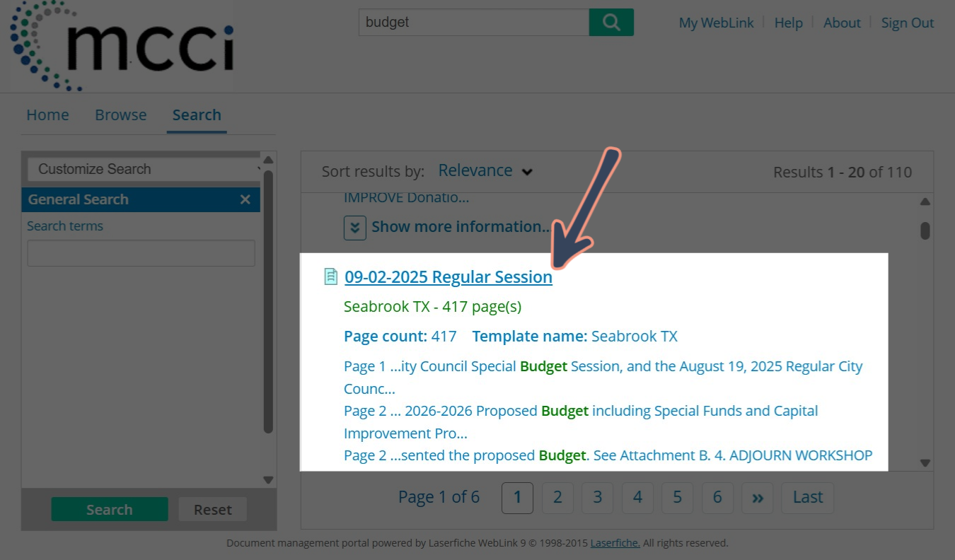Screen dimensions: 955x560
Task: Switch to the Home tab
Action: tap(47, 115)
